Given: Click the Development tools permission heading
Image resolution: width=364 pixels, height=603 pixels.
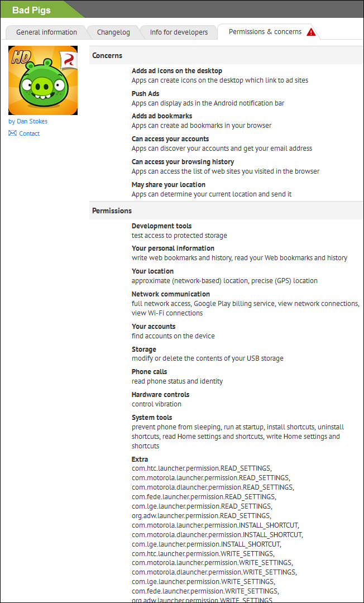Looking at the screenshot, I should click(161, 226).
